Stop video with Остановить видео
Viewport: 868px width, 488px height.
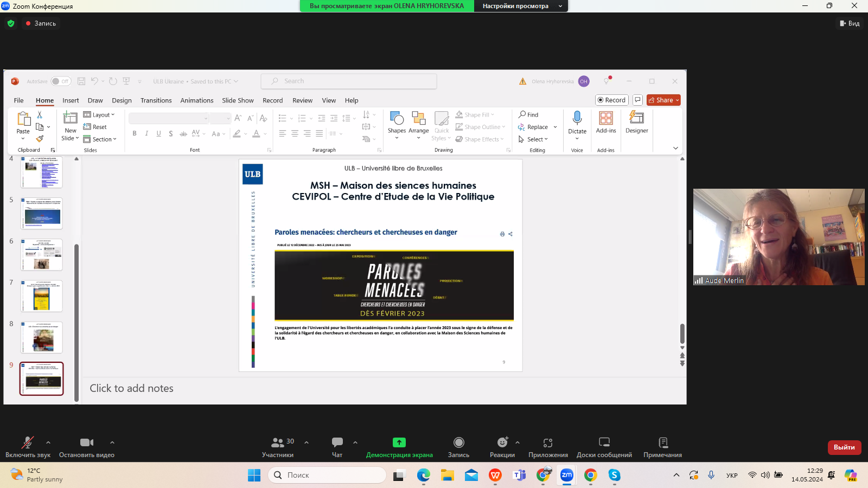click(x=86, y=443)
